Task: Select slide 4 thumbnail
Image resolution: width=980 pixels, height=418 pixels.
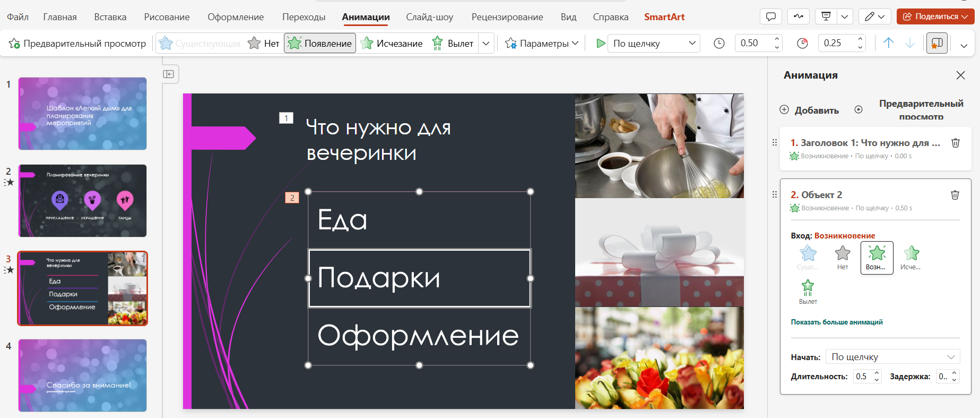Action: (x=83, y=376)
